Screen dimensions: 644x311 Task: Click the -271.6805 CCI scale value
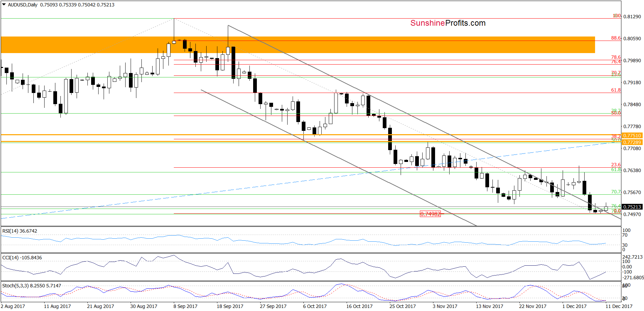point(633,278)
